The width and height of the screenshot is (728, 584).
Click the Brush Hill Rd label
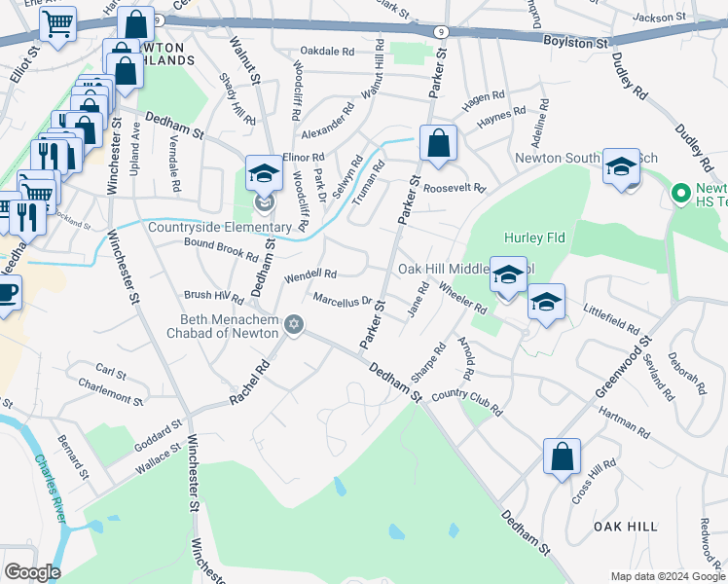click(213, 297)
